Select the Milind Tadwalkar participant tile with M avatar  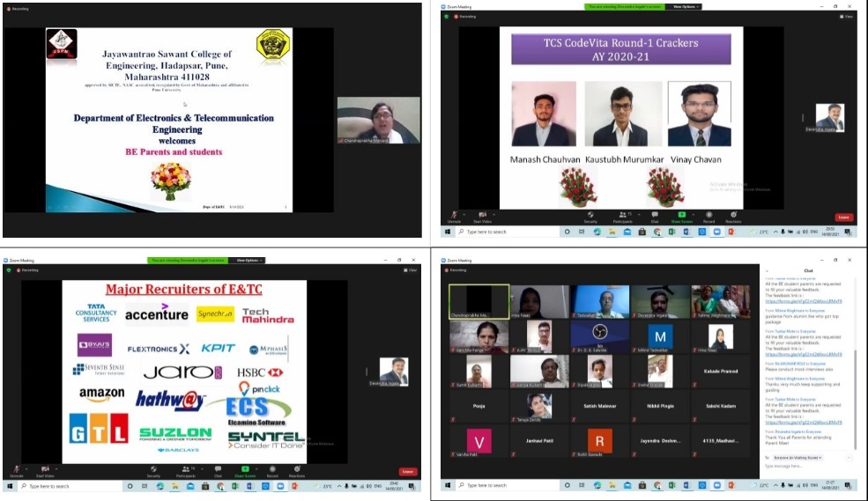[x=660, y=336]
